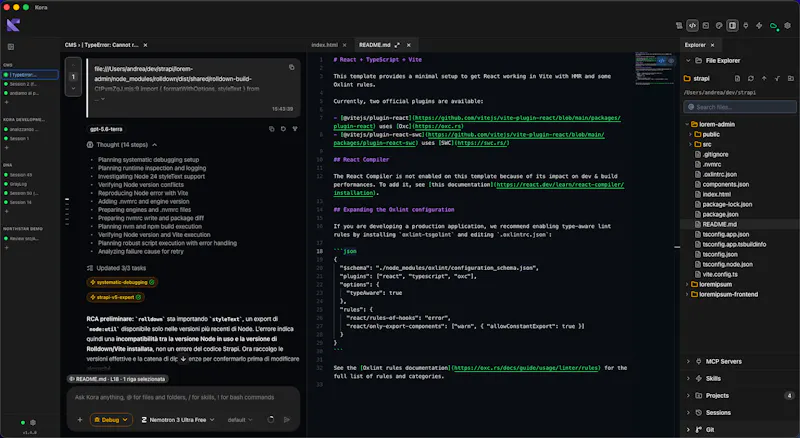This screenshot has height=438, width=800.
Task: Expand the truncated user message
Action: (x=102, y=99)
